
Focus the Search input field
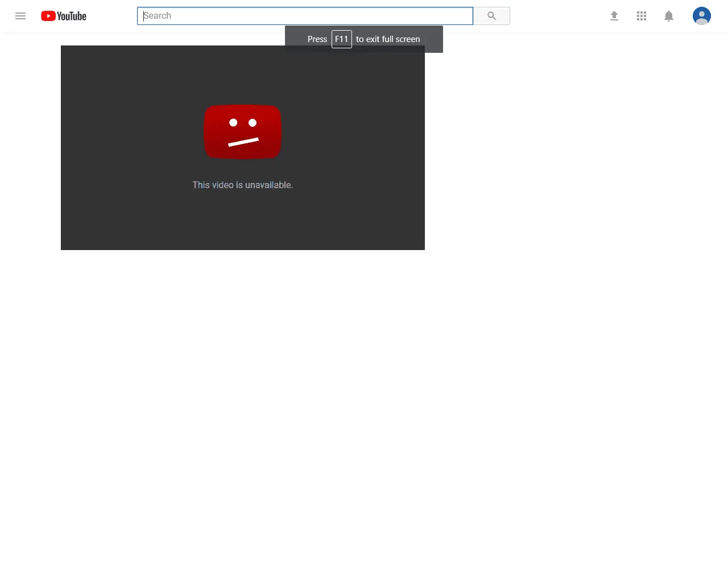click(305, 16)
